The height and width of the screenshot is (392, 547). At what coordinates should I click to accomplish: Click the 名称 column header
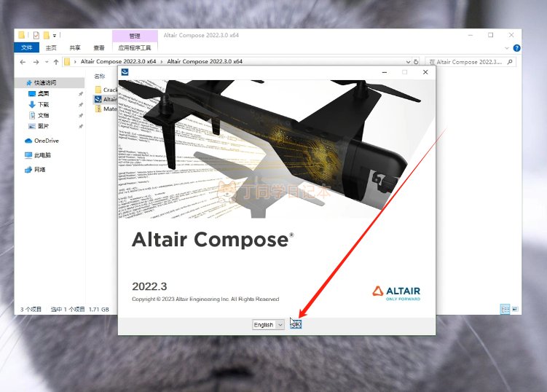pos(100,76)
